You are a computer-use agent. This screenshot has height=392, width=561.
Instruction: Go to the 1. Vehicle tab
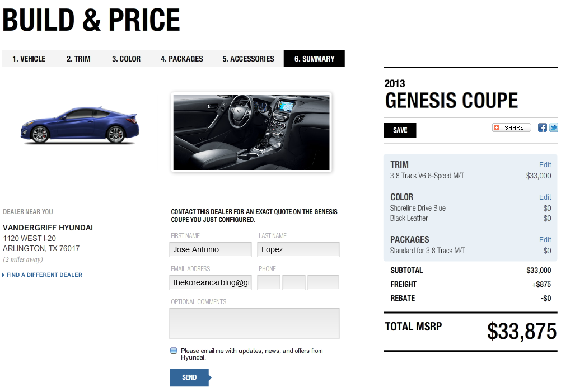(29, 59)
